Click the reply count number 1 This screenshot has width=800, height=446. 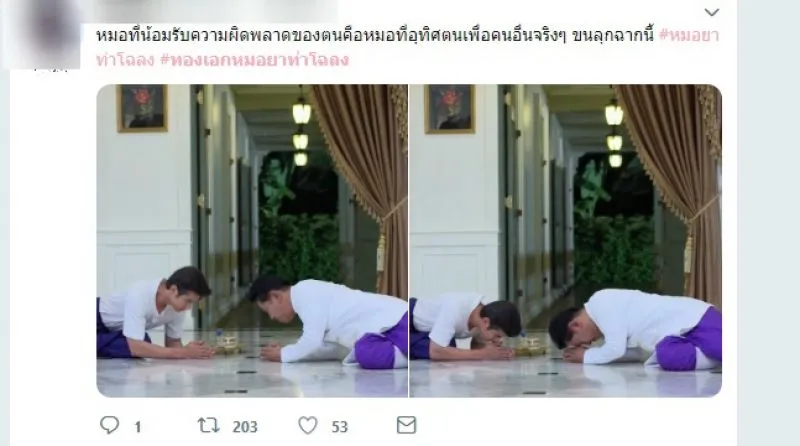(x=138, y=427)
